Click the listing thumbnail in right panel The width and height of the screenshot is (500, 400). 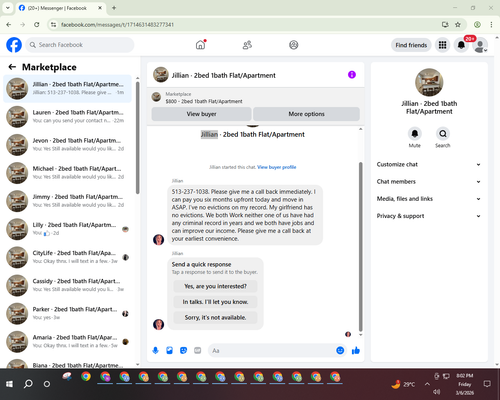[x=429, y=82]
